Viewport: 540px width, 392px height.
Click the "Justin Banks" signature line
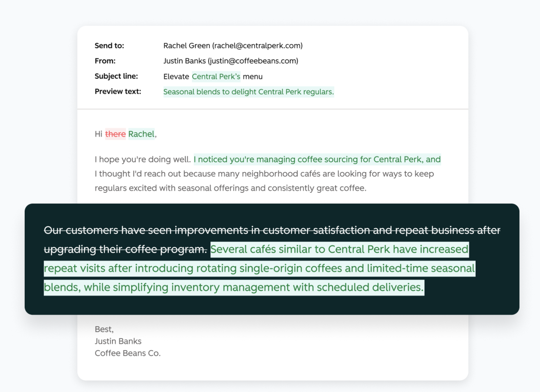pyautogui.click(x=118, y=341)
